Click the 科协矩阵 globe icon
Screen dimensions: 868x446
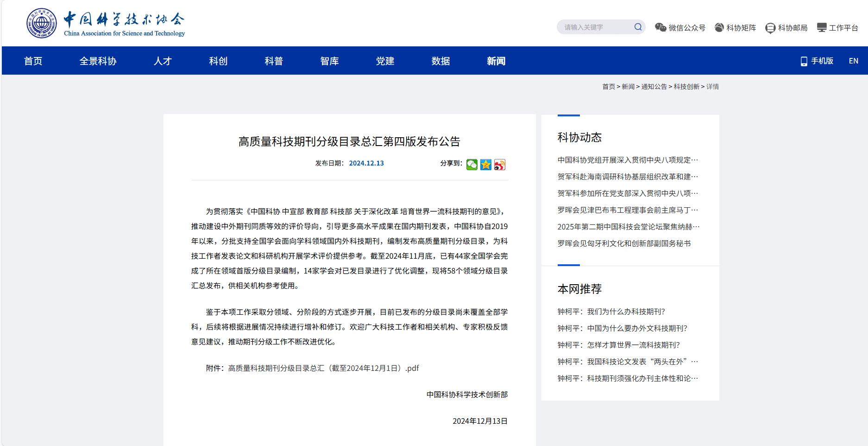[719, 27]
